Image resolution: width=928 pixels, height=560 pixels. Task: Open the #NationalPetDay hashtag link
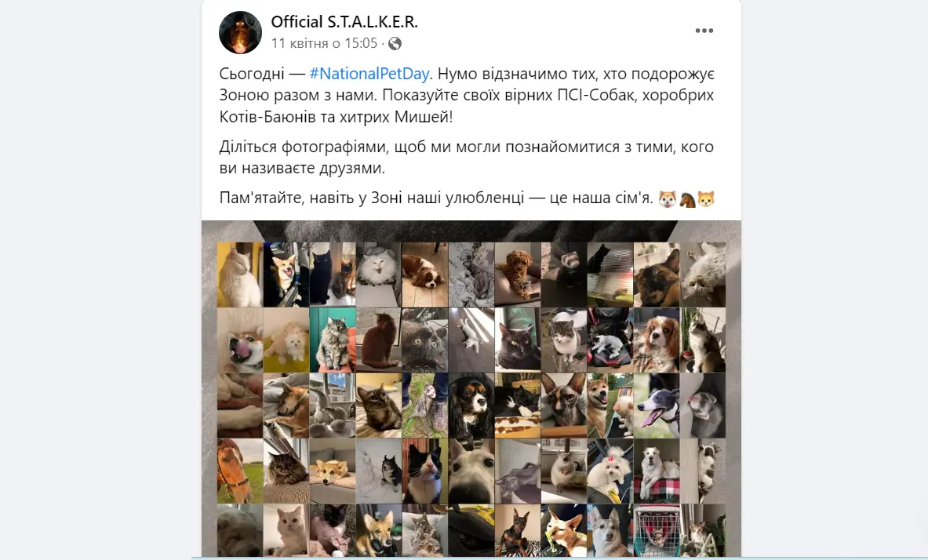tap(369, 74)
